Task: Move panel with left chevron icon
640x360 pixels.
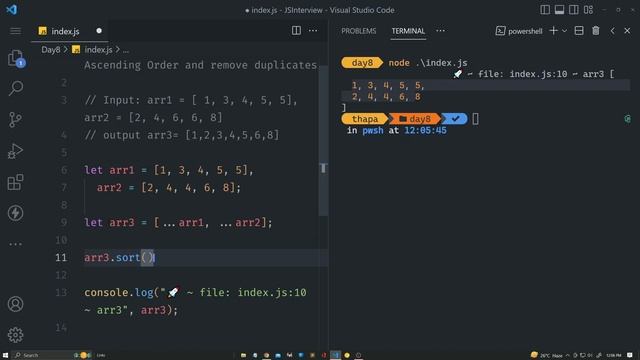Action: [x=612, y=31]
